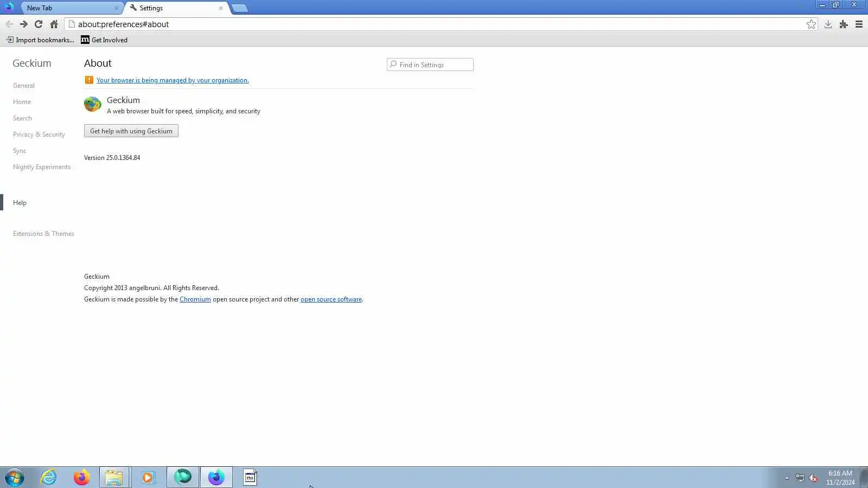Click the version 25.0.1364.84 text
The width and height of the screenshot is (868, 488).
[112, 158]
